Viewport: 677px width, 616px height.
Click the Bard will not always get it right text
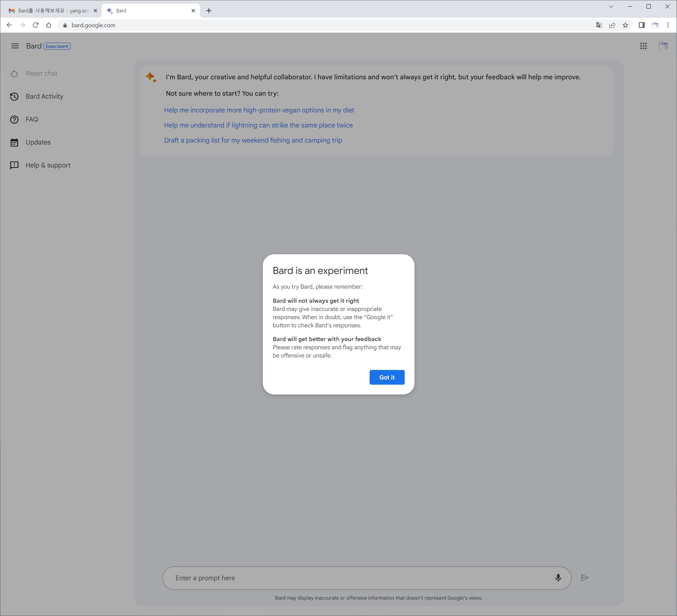click(316, 301)
